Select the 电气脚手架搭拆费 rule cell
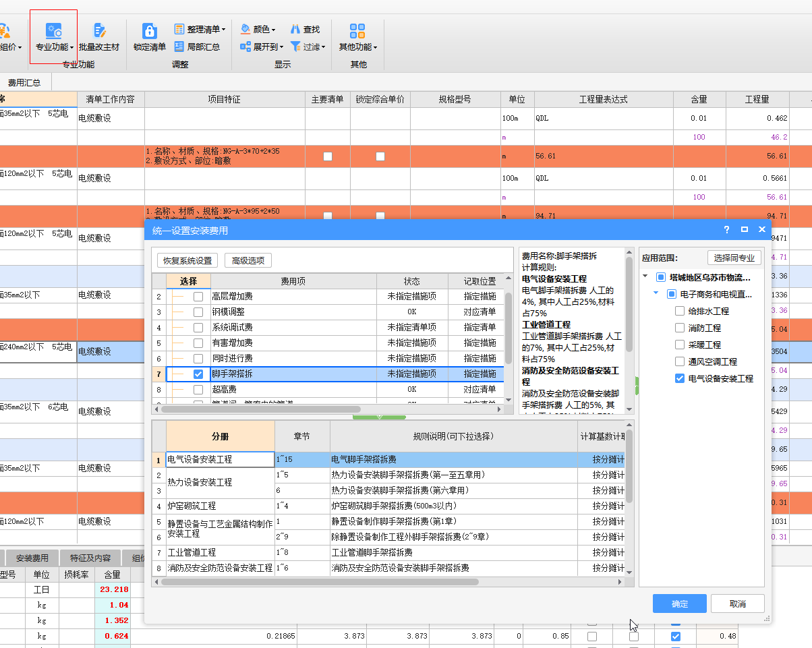 pyautogui.click(x=454, y=459)
